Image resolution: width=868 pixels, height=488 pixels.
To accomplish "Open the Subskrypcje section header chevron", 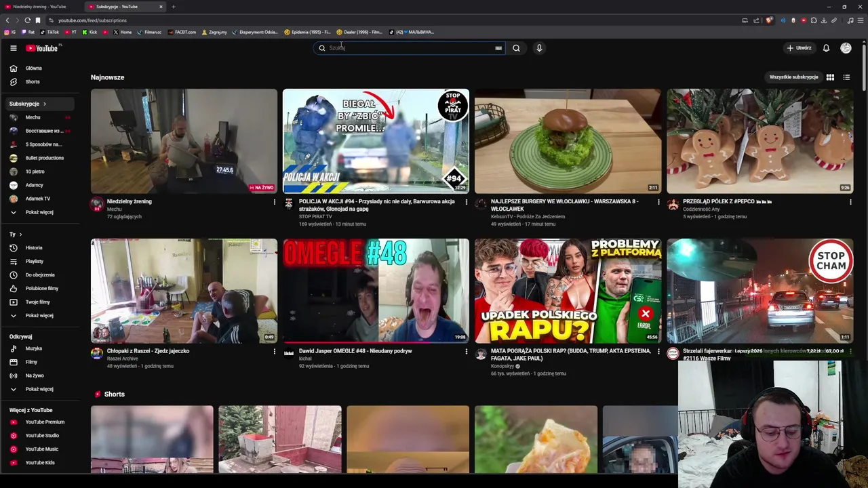I will (45, 104).
